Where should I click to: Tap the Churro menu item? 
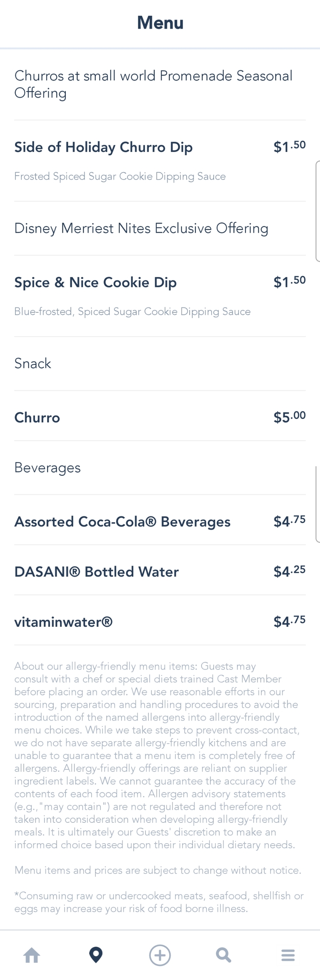click(37, 417)
